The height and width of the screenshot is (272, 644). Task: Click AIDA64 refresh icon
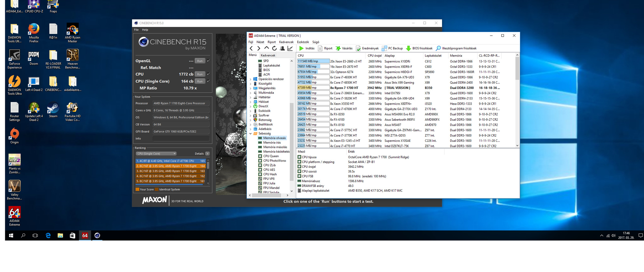tap(274, 48)
